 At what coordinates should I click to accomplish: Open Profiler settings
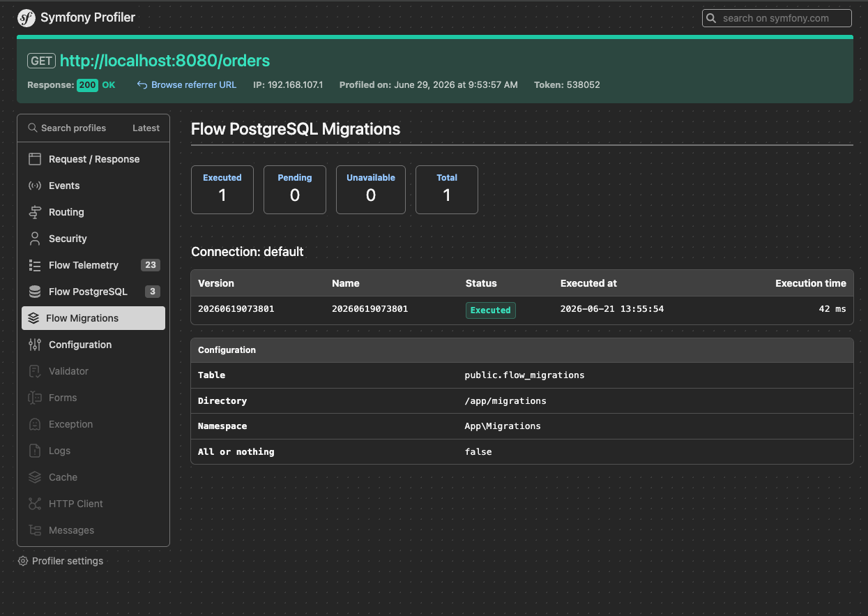pyautogui.click(x=61, y=561)
